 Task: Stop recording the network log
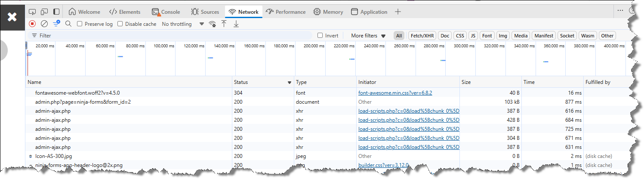click(32, 24)
